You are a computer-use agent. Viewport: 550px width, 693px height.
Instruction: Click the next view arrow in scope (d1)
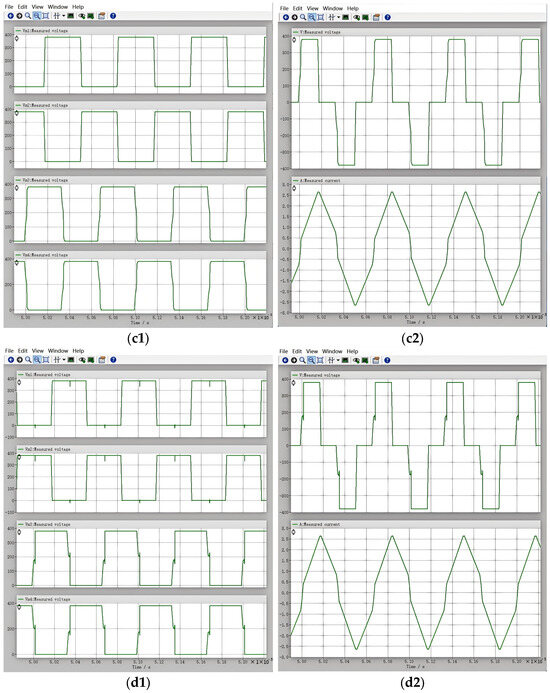19,360
